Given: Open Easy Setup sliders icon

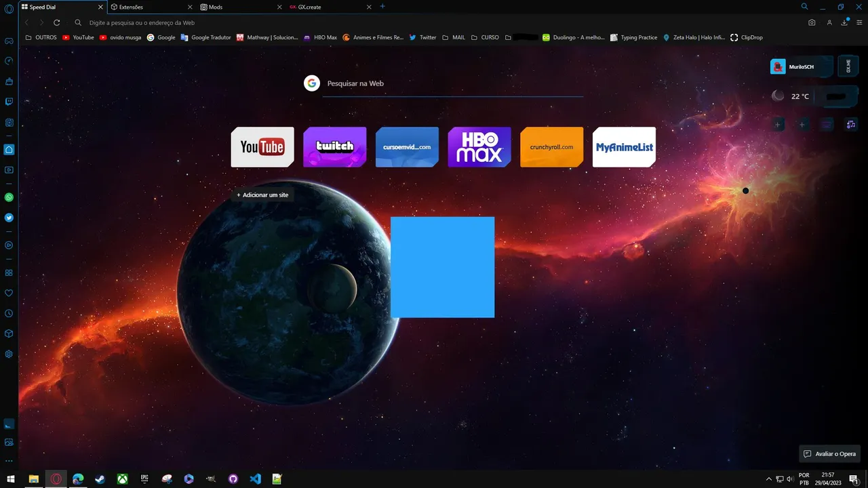Looking at the screenshot, I should pyautogui.click(x=859, y=22).
